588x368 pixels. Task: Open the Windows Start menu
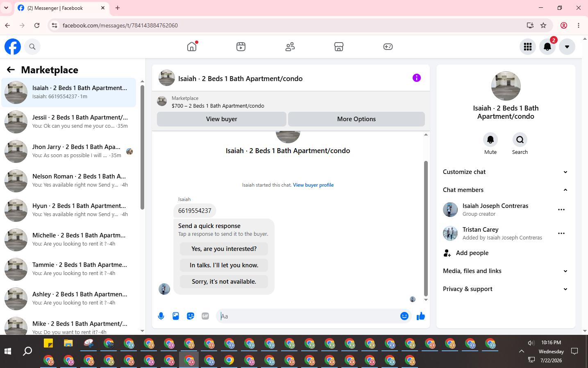[x=7, y=351]
